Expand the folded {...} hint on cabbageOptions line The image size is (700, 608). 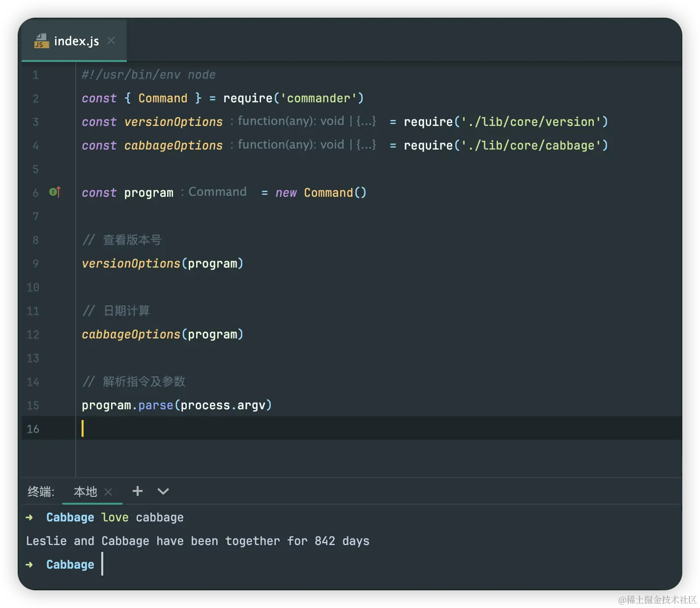tap(366, 145)
